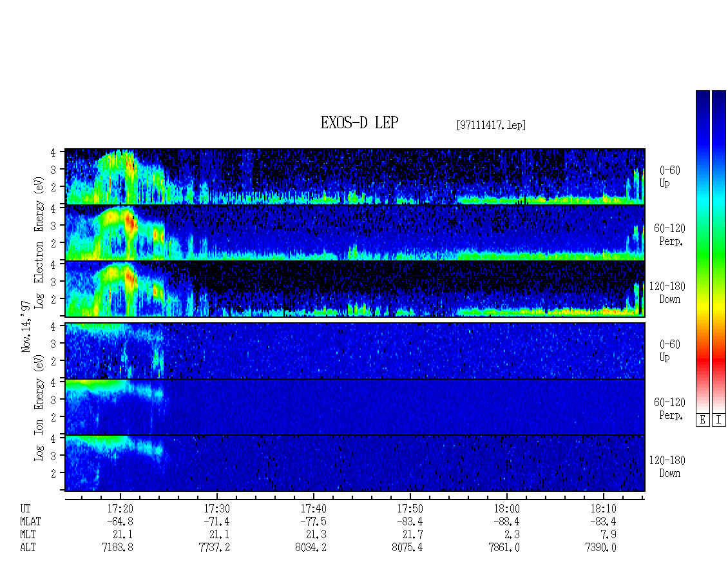Click the MLT row header
The height and width of the screenshot is (564, 728).
tap(28, 535)
